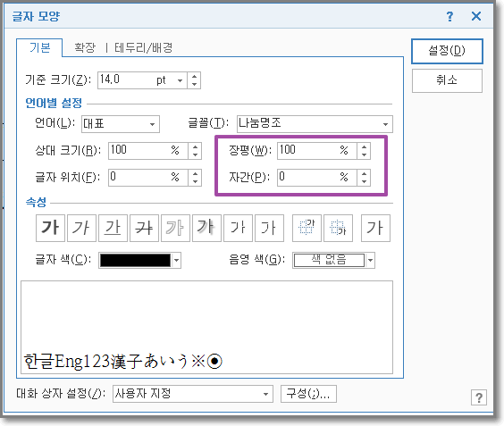
Task: Toggle emboss text attribute button
Action: pyautogui.click(x=238, y=228)
